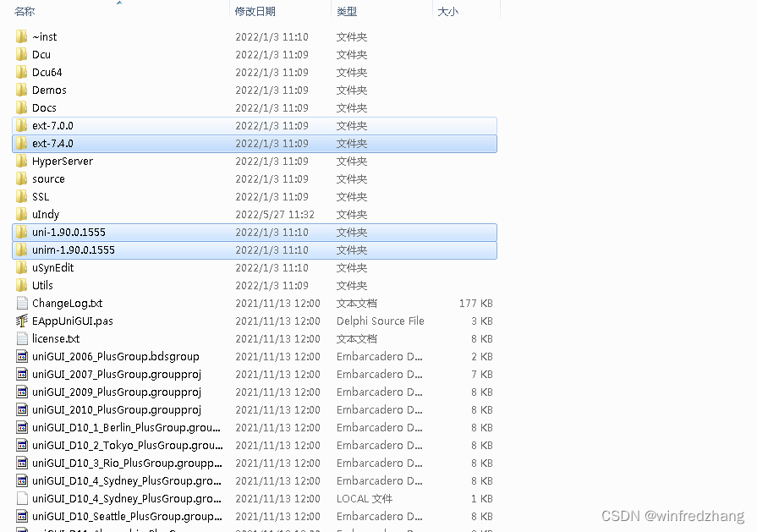Select the Demos folder name
The height and width of the screenshot is (532, 757).
(x=49, y=90)
